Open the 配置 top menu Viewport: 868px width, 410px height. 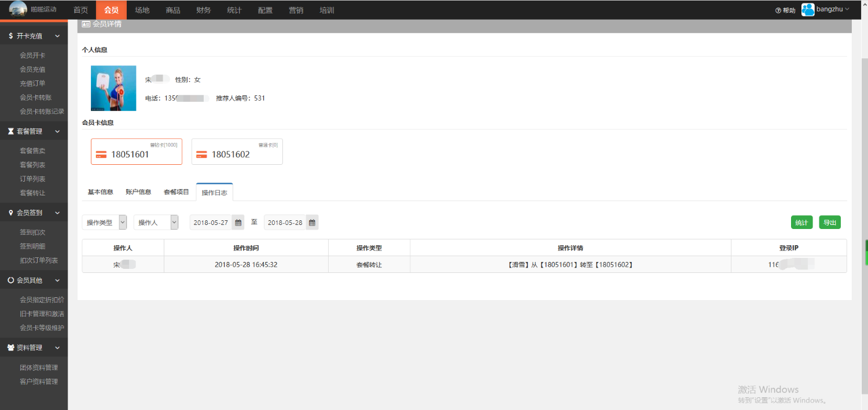click(265, 10)
